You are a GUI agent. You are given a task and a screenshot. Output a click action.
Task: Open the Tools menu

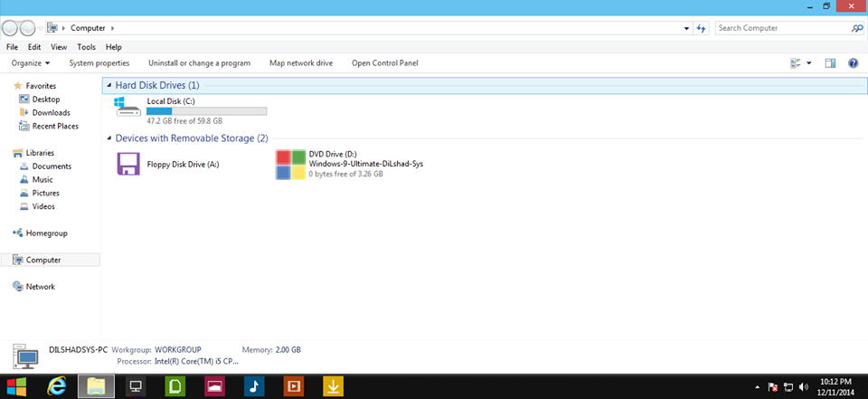[87, 47]
